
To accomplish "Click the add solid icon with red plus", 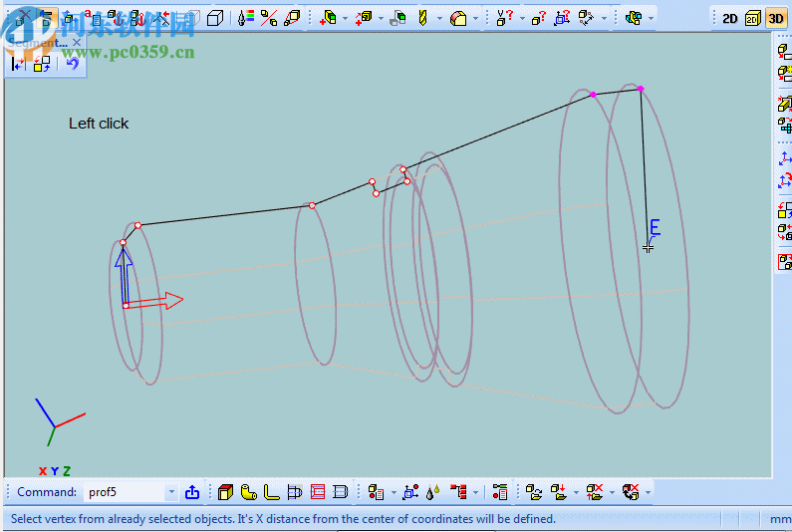I will pyautogui.click(x=329, y=19).
